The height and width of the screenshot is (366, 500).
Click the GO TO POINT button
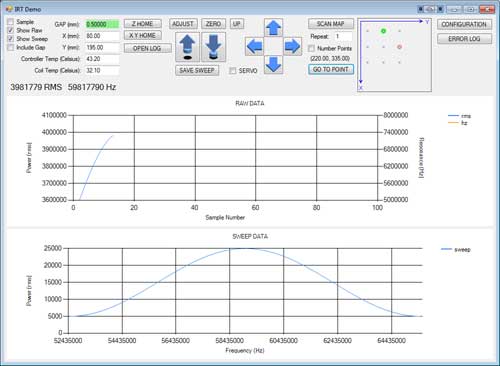pos(331,69)
